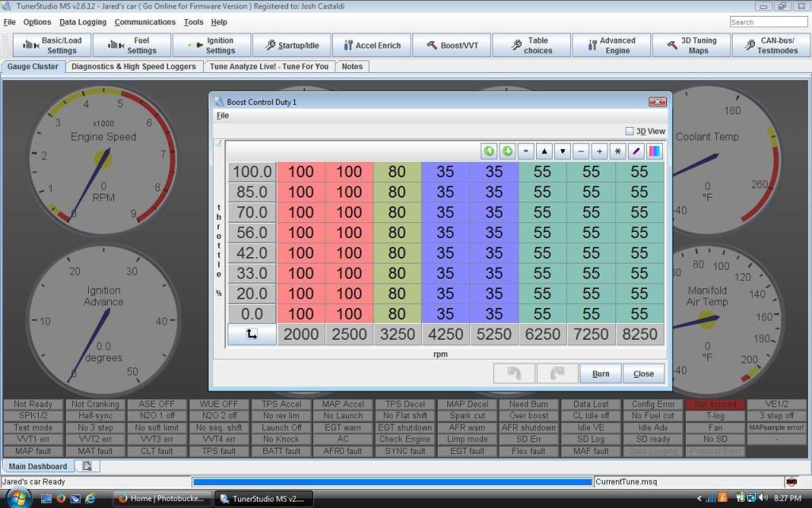Click the interpolate pencil tool icon

coord(636,151)
